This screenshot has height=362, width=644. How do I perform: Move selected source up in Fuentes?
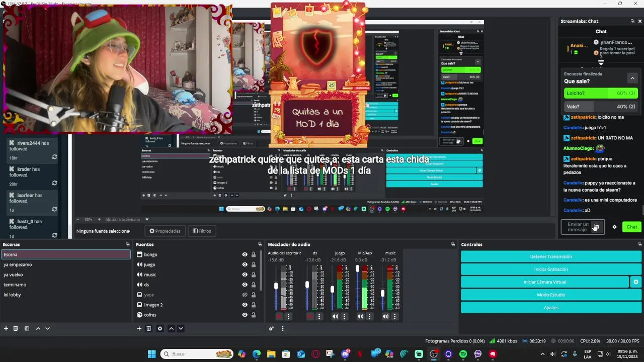(x=171, y=328)
